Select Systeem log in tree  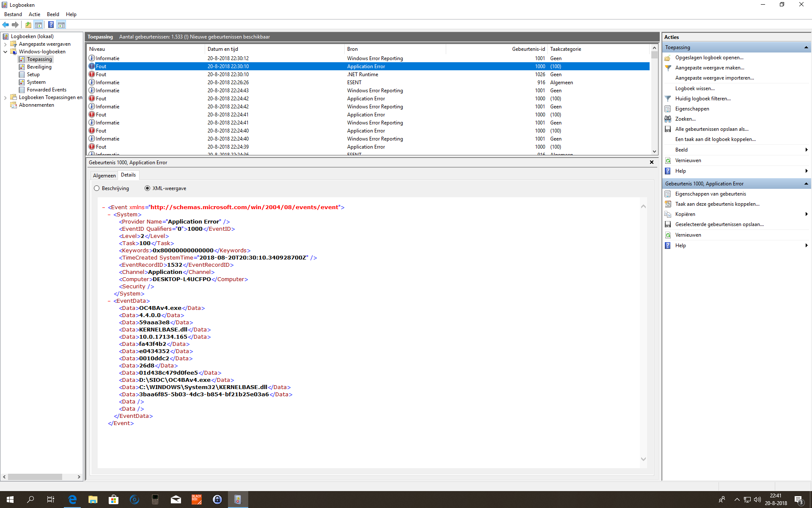tap(36, 82)
